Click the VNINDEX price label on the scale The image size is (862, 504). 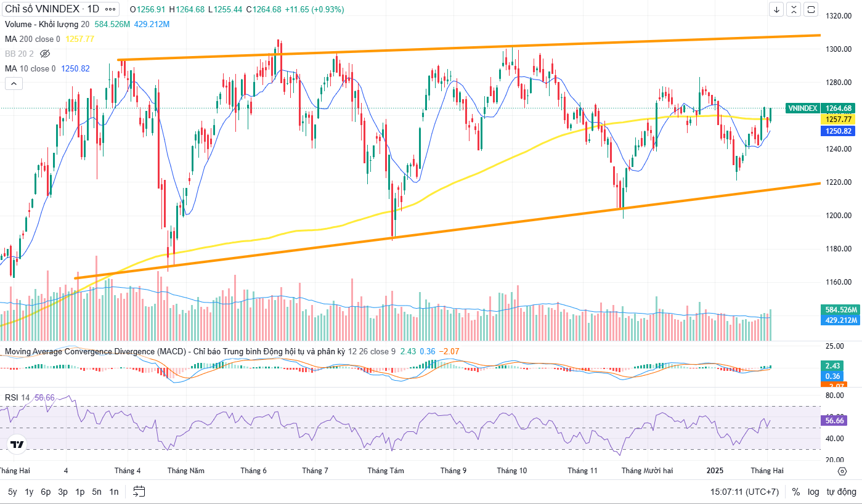point(802,108)
